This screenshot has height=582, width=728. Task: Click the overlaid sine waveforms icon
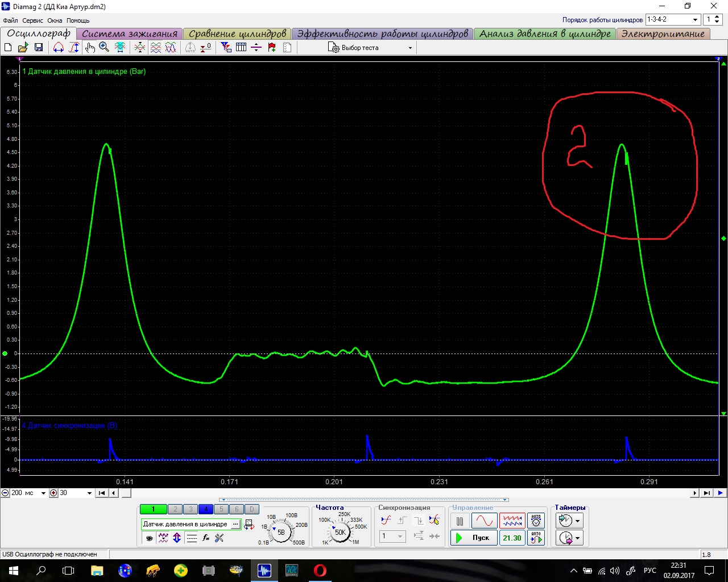tap(171, 48)
